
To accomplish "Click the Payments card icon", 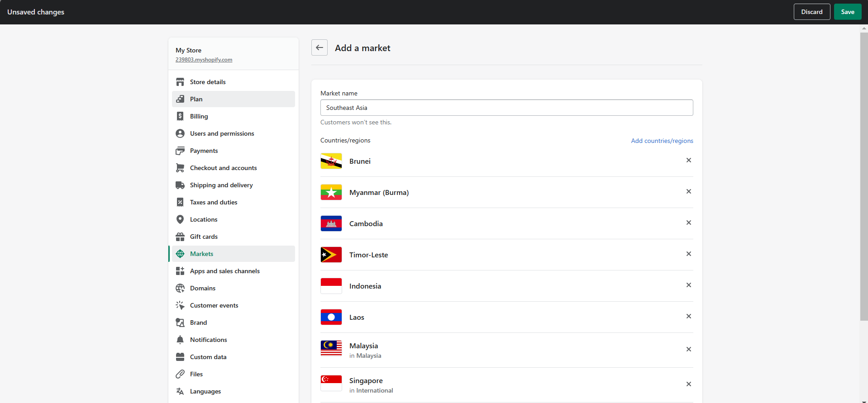I will point(180,151).
